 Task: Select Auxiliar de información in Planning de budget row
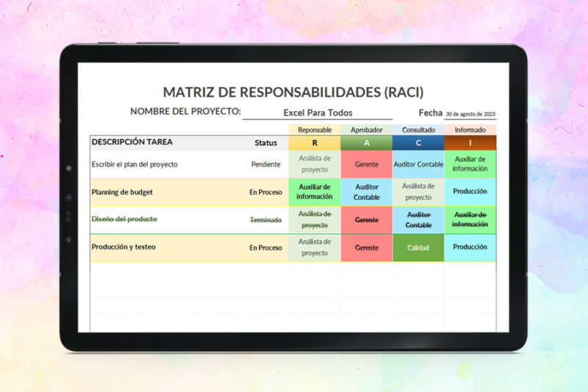tap(315, 192)
